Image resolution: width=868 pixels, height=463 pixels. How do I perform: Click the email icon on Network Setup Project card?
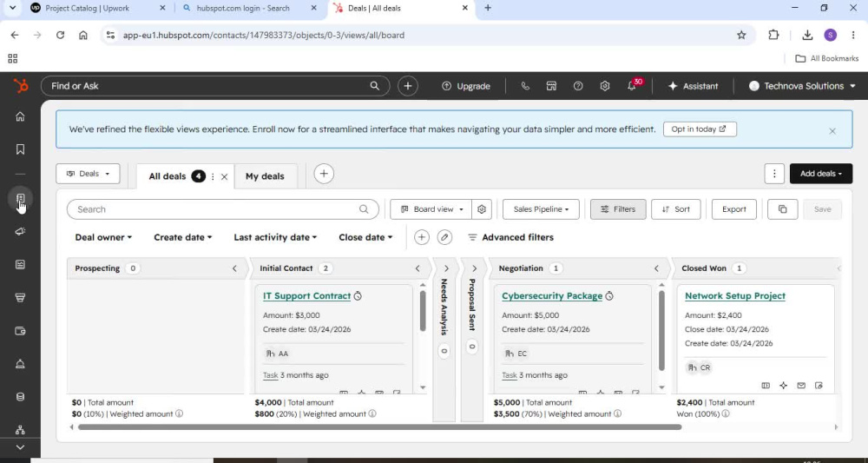801,386
